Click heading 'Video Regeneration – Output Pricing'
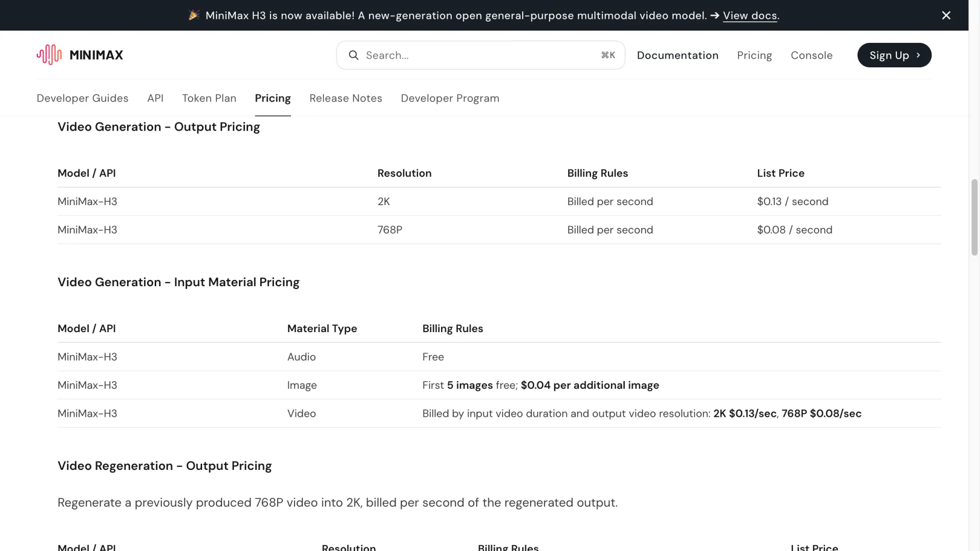 point(165,466)
